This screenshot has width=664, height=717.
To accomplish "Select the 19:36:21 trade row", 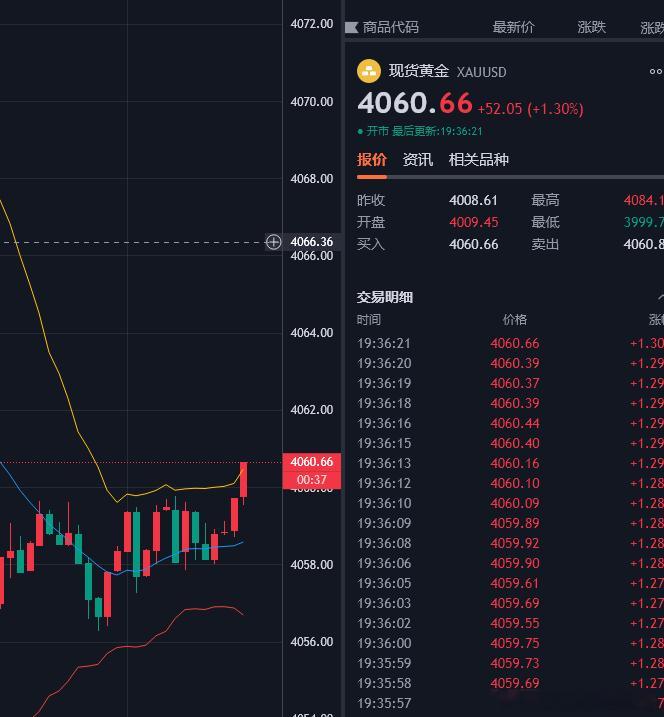I will (x=510, y=343).
